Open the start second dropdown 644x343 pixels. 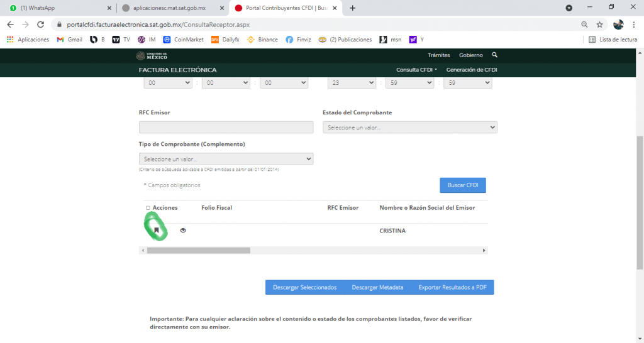pyautogui.click(x=284, y=82)
